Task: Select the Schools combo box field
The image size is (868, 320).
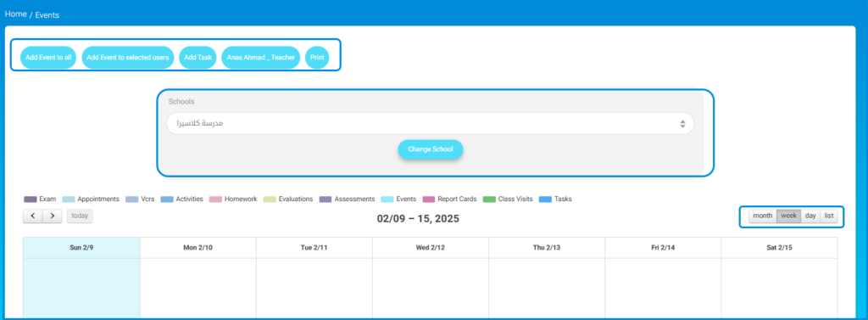Action: pos(430,124)
